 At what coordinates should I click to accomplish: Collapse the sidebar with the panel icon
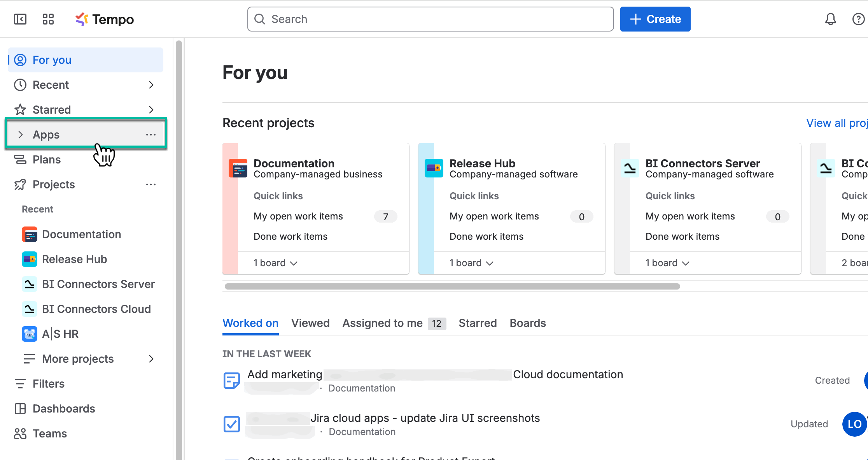20,19
